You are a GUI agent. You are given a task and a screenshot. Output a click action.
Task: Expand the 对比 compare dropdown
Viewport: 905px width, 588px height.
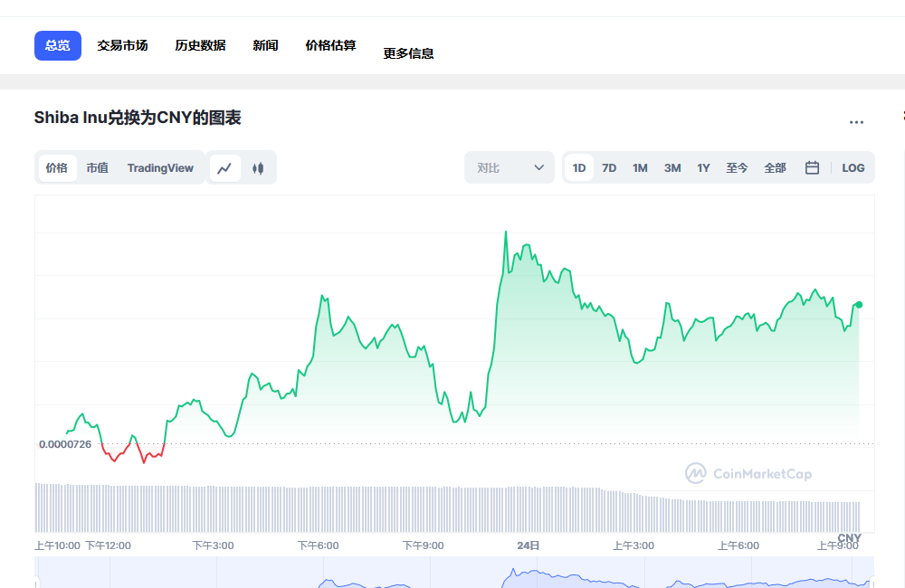510,168
